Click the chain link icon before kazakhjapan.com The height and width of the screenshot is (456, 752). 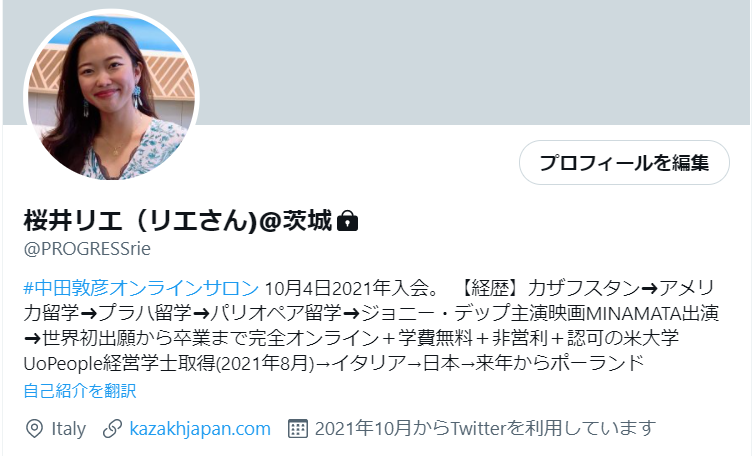[112, 429]
